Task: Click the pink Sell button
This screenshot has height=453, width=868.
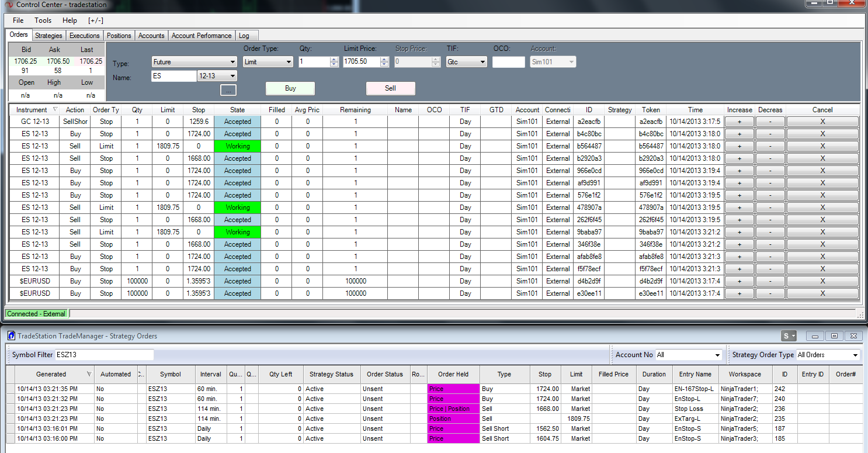Action: 390,88
